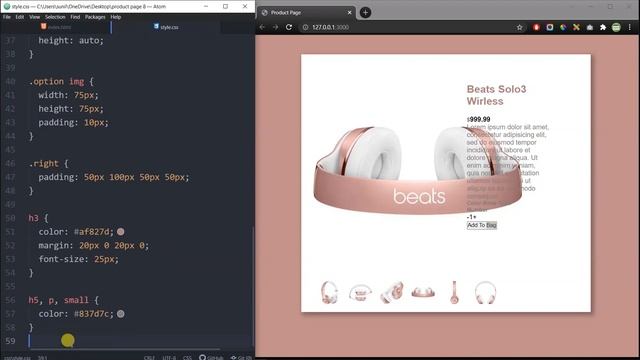Open Atom's Find menu
640x360 pixels.
coord(75,17)
